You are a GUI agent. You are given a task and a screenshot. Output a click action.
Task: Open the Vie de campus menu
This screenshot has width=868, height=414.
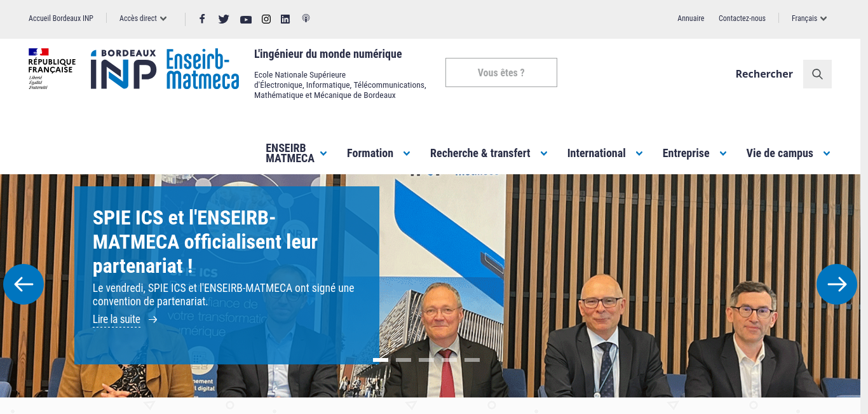tap(788, 153)
